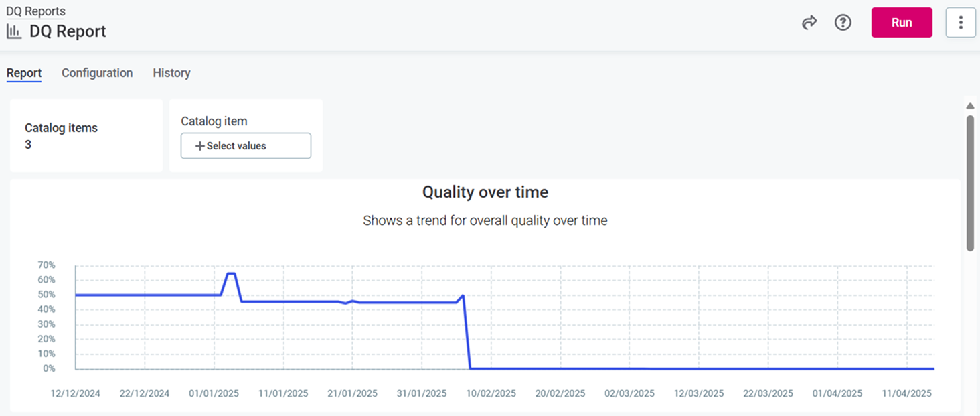Screen dimensions: 980x416
Task: Click the Catalog items count 3
Action: click(27, 144)
